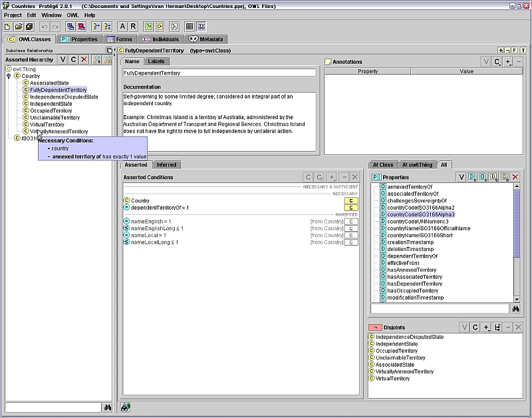
Task: Open the '+' add dropdown in Annotations panel
Action: pyautogui.click(x=509, y=62)
